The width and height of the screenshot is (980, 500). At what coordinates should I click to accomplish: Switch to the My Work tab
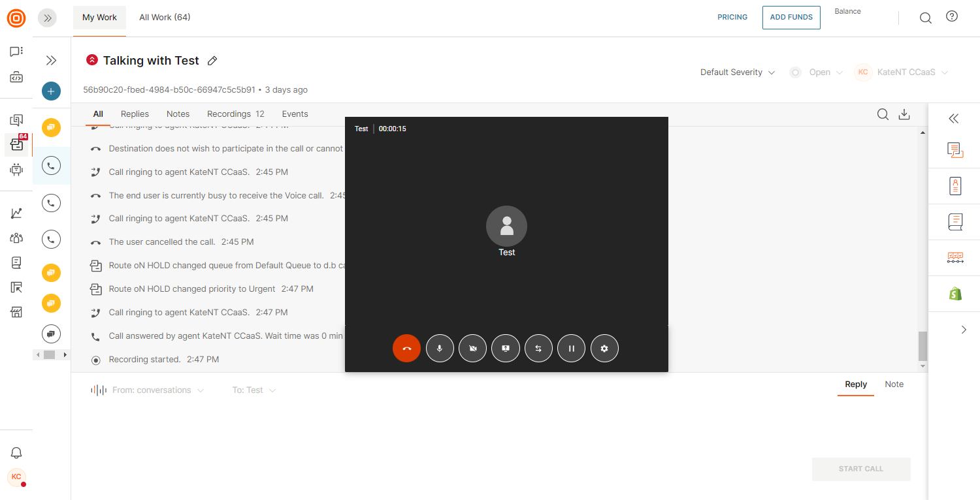pyautogui.click(x=99, y=18)
